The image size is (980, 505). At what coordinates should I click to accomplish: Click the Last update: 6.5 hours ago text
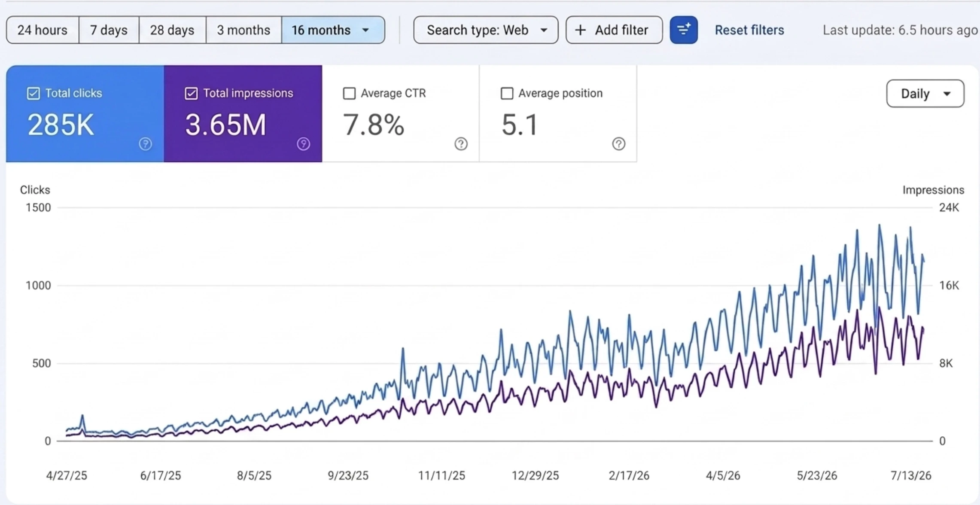point(900,30)
